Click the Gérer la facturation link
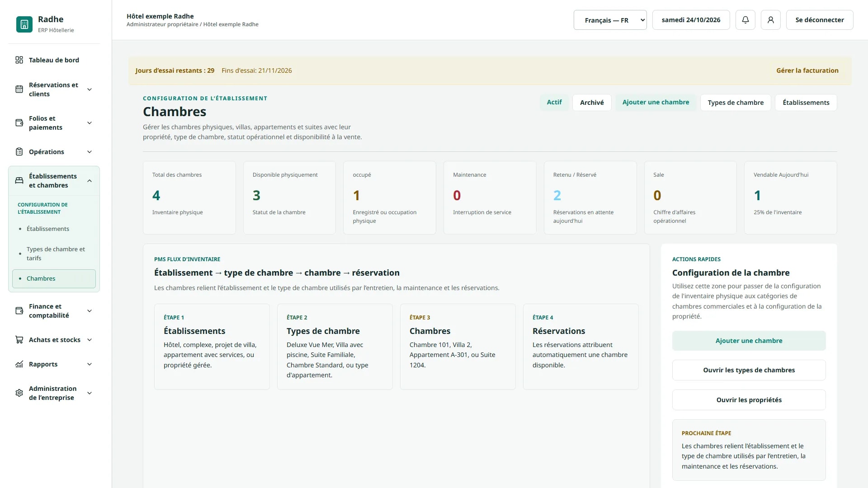The image size is (868, 488). pos(807,70)
